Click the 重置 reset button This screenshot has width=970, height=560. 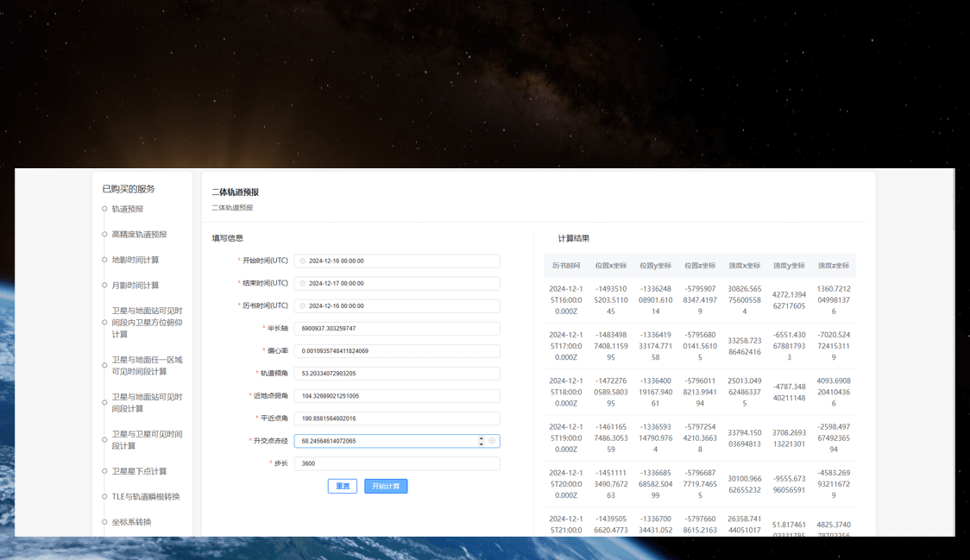pyautogui.click(x=343, y=487)
